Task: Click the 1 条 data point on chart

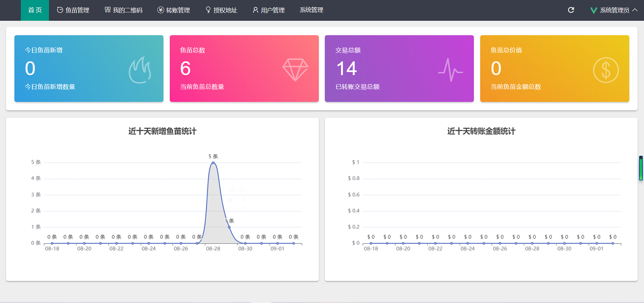Action: (x=229, y=227)
